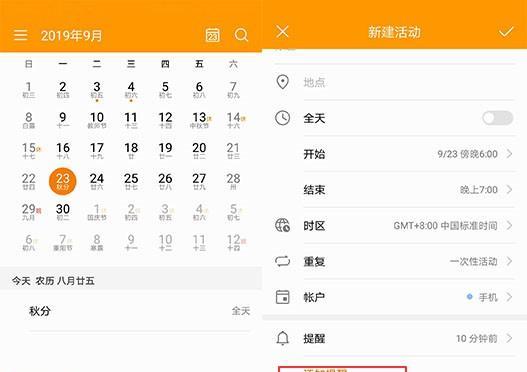527x372 pixels.
Task: Select 手机 account value
Action: 488,297
